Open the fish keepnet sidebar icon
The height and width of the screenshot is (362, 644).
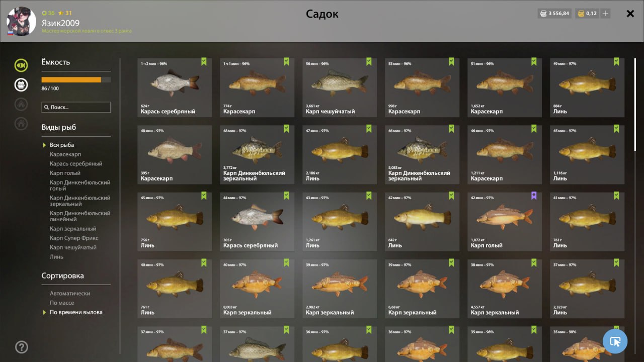(21, 65)
